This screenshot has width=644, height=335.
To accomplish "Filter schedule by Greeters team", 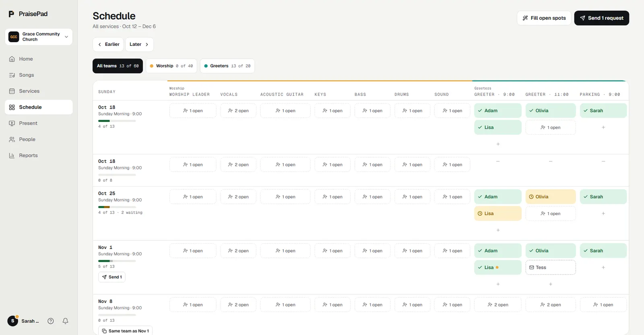I will (227, 66).
